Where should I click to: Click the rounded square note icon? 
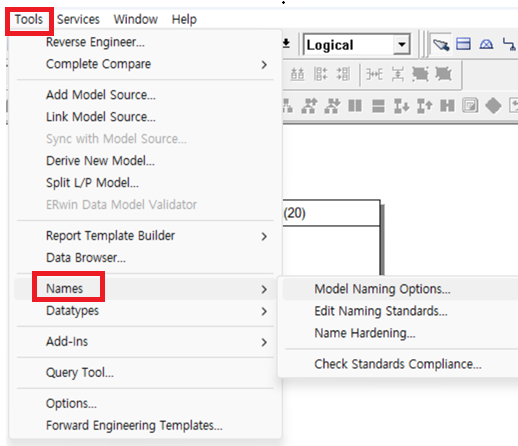470,106
